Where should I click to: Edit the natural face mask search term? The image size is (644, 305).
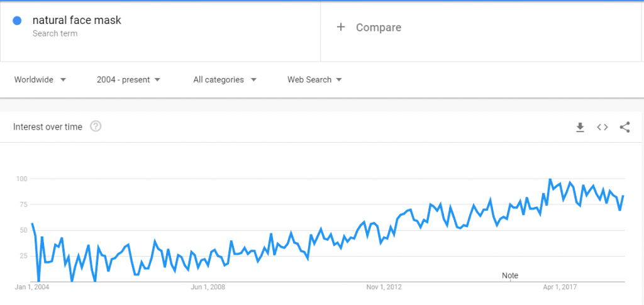coord(77,20)
